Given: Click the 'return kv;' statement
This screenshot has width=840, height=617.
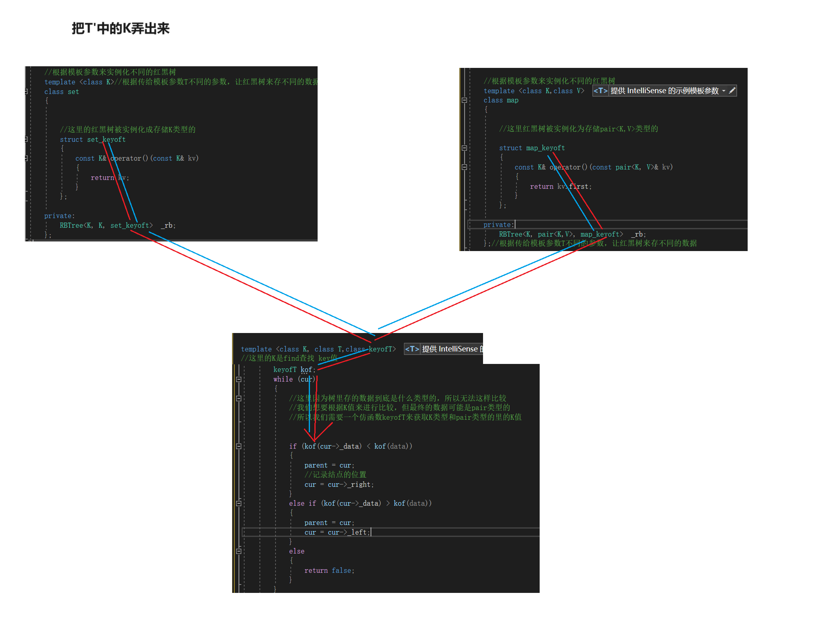Looking at the screenshot, I should [x=110, y=178].
